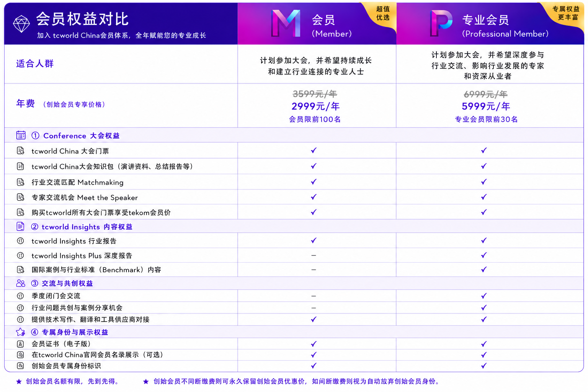Click the calendar icon in Conference 大会权益 heading

pos(21,135)
